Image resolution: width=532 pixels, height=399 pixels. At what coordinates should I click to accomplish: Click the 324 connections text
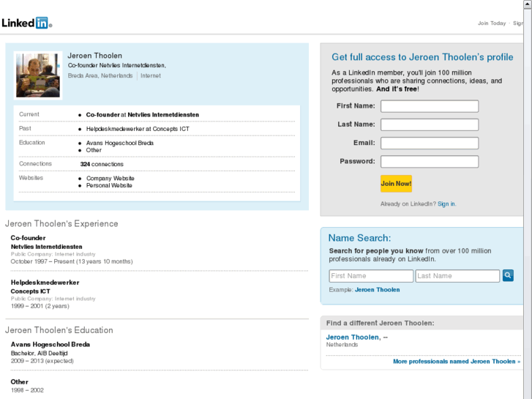point(102,164)
